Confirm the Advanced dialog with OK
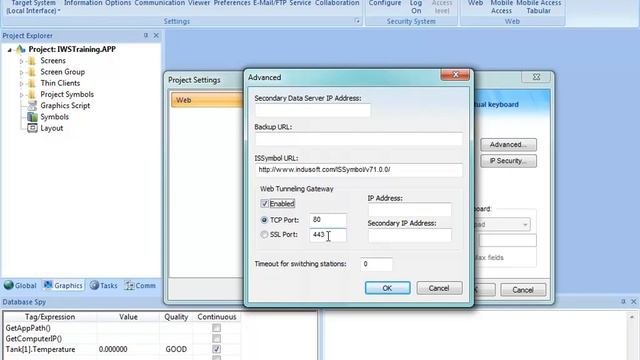The height and width of the screenshot is (360, 640). point(387,288)
